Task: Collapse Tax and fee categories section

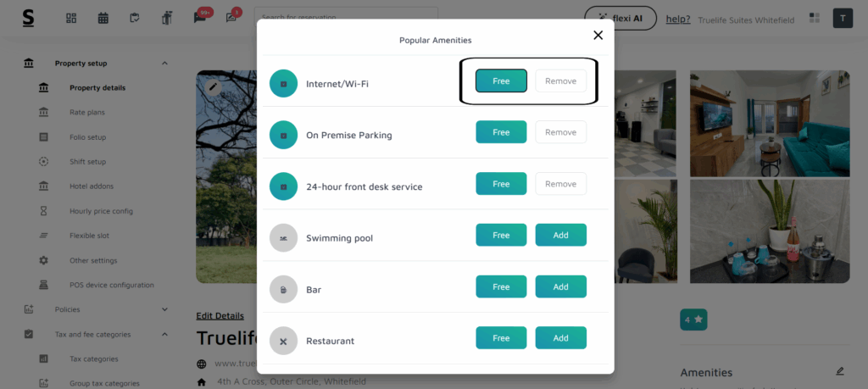Action: click(x=164, y=334)
